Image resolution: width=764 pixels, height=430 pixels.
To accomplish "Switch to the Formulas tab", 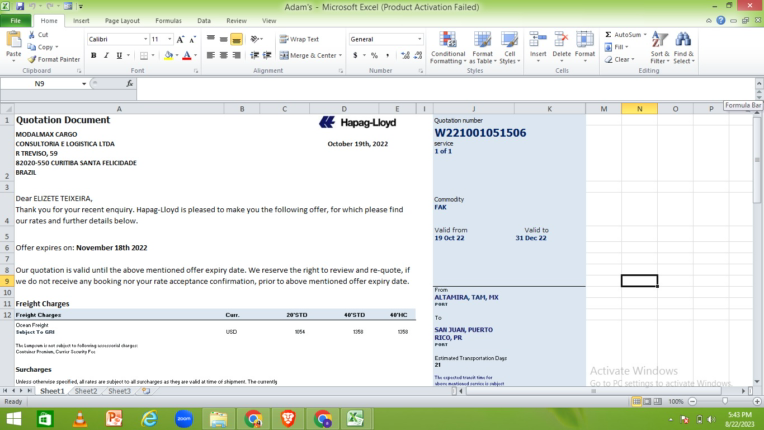I will 168,20.
